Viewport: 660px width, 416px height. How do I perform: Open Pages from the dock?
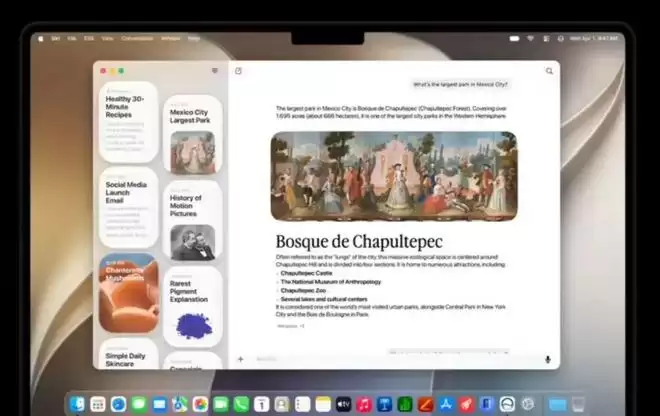425,405
